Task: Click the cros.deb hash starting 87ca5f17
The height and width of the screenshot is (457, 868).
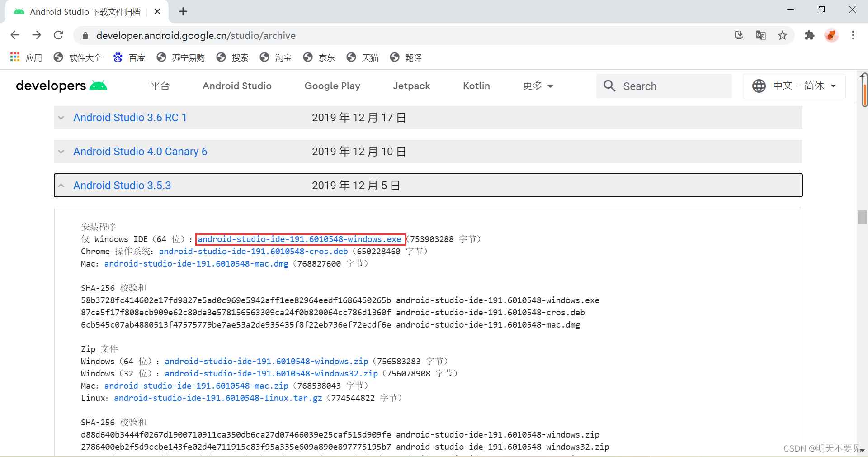Action: pos(236,313)
